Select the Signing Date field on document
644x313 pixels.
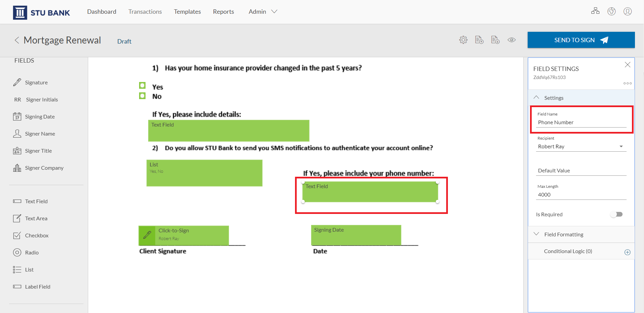pyautogui.click(x=356, y=235)
